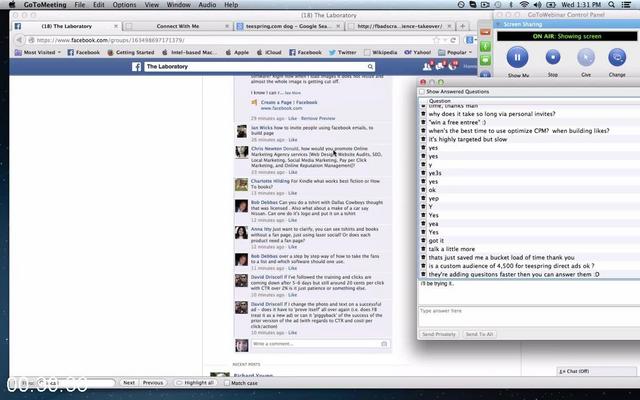Select question 'talk a little more'
Viewport: 640px width, 400px height.
click(451, 249)
